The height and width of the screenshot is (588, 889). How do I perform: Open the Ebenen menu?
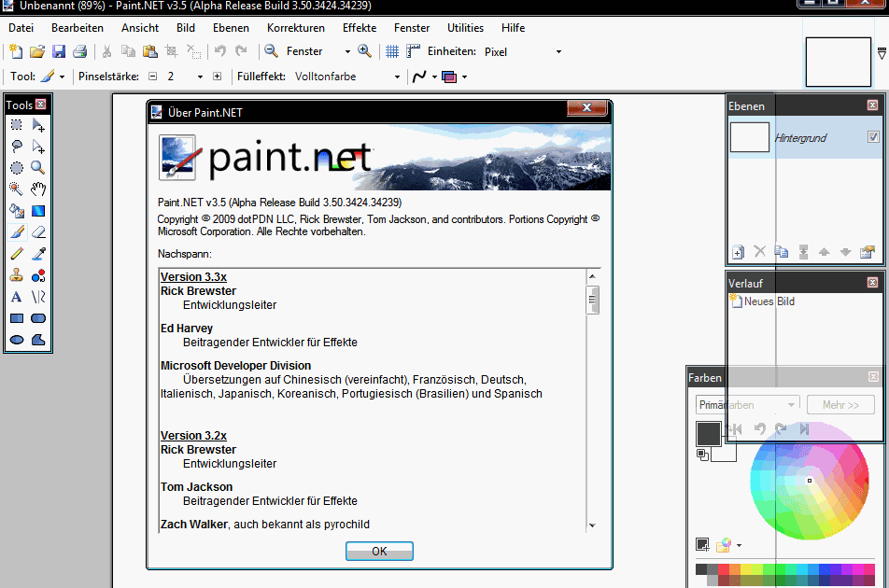231,28
